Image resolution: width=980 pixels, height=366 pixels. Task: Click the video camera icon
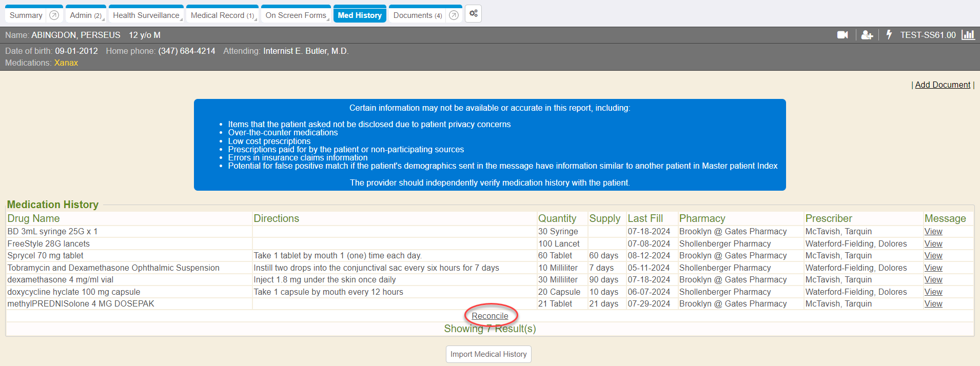842,35
